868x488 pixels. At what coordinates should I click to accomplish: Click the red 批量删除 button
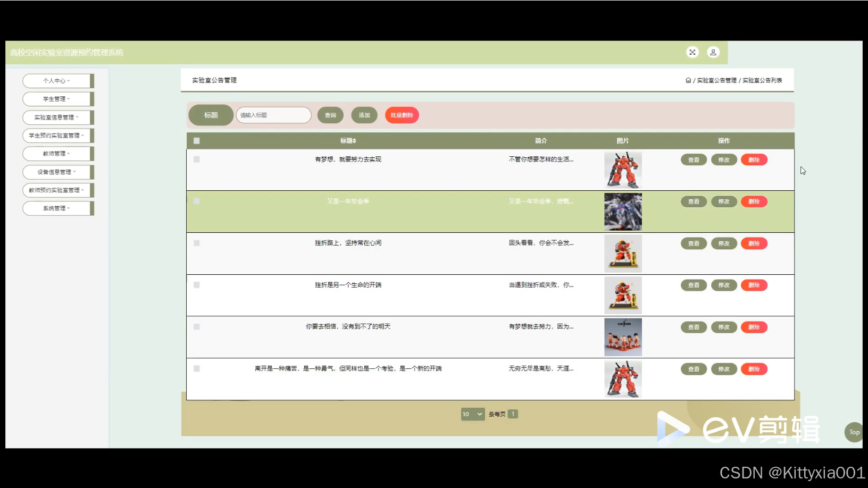(402, 115)
